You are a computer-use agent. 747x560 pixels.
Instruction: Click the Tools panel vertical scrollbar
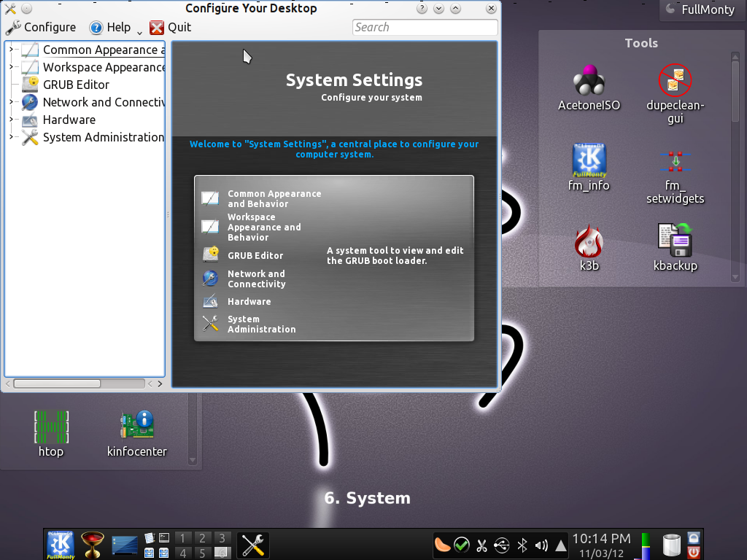735,90
